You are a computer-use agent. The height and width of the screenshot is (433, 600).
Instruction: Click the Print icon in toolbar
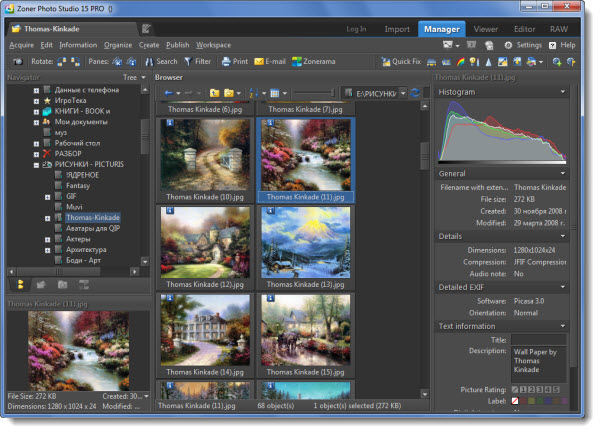point(234,61)
